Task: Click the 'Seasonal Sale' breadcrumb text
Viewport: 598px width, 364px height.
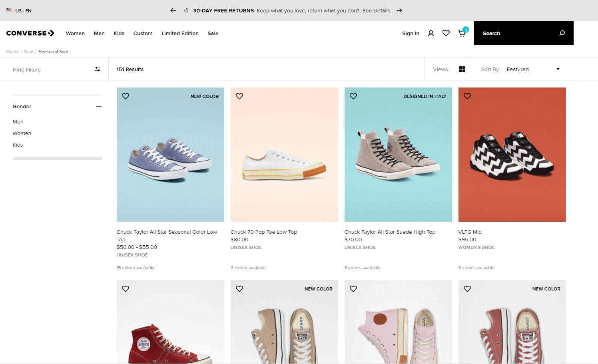Action: coord(53,52)
